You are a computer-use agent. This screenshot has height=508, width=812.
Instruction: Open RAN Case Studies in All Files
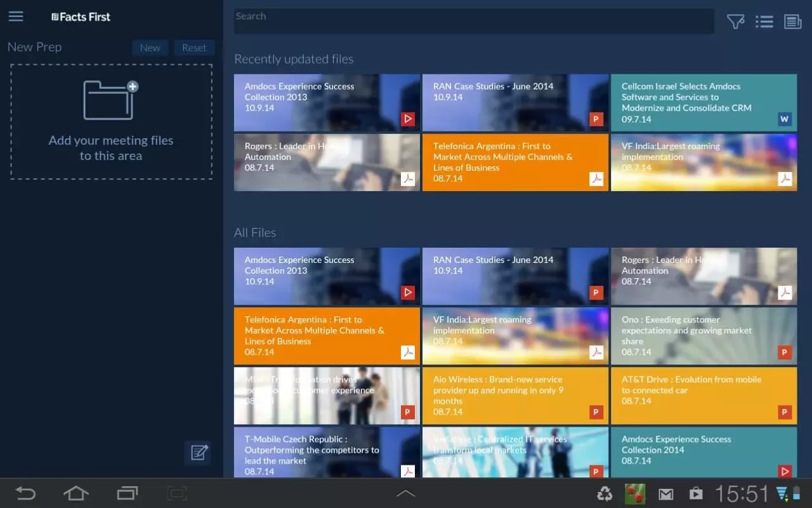(x=515, y=276)
